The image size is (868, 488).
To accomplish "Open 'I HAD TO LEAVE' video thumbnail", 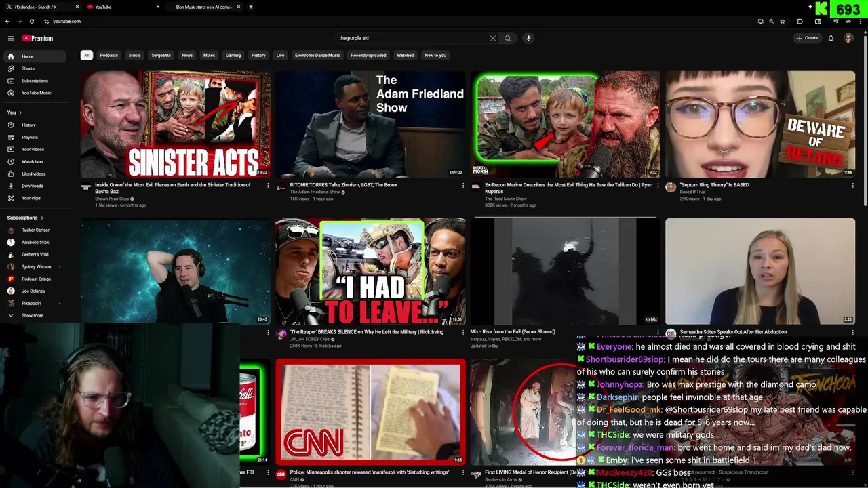I will click(370, 271).
